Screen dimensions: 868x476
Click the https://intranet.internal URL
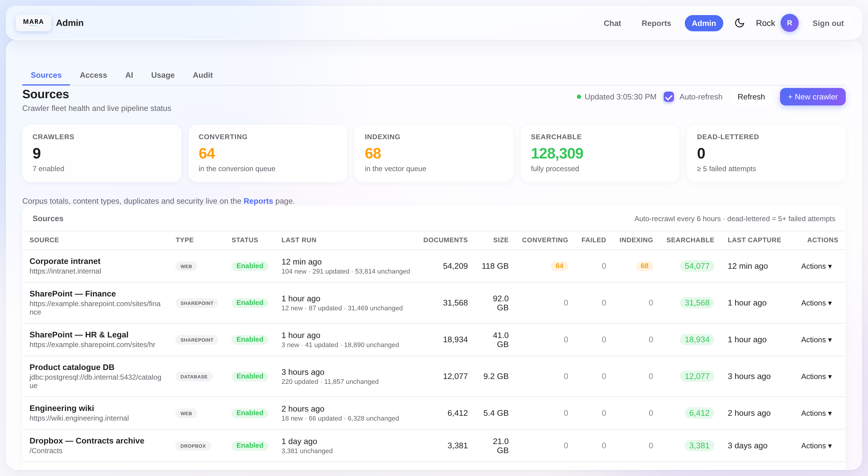[65, 271]
